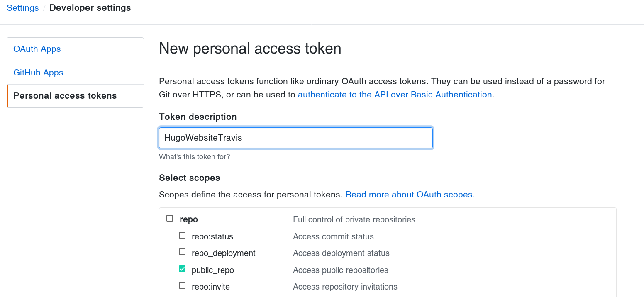
Task: Open the OAuth Apps sidebar item
Action: 37,49
